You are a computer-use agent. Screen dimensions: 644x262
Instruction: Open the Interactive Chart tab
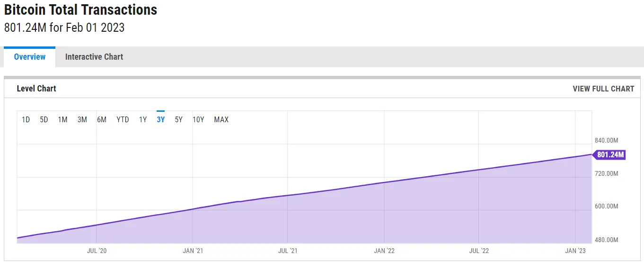94,57
